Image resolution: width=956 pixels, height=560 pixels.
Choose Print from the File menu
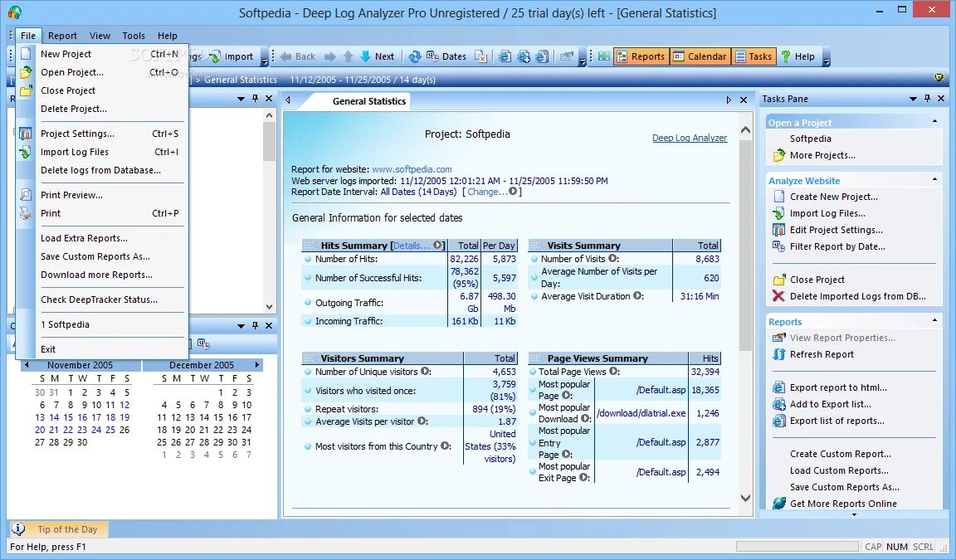(102, 214)
